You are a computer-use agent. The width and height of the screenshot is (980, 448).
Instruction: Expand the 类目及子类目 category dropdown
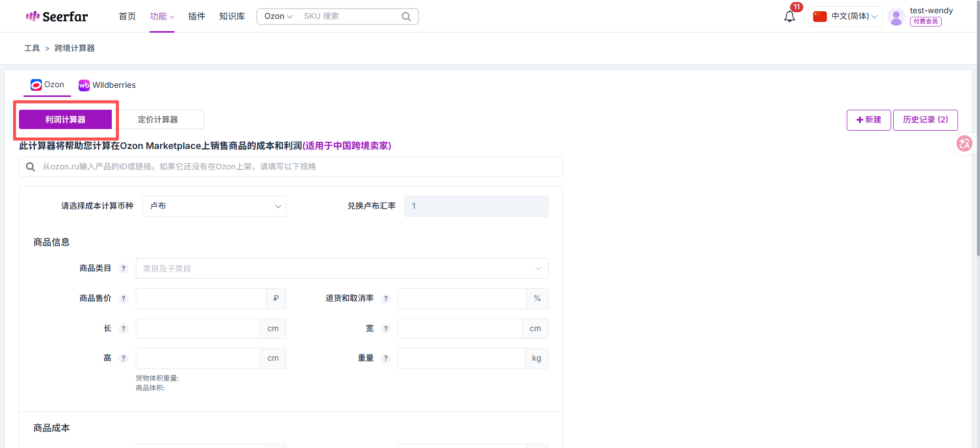[x=341, y=268]
